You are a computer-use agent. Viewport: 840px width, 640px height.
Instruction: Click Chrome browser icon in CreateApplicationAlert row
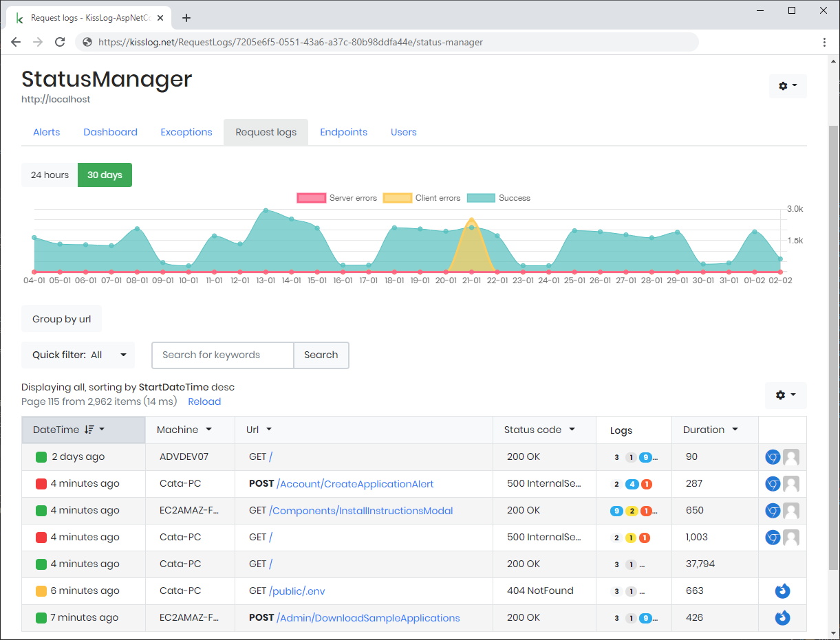click(x=773, y=484)
